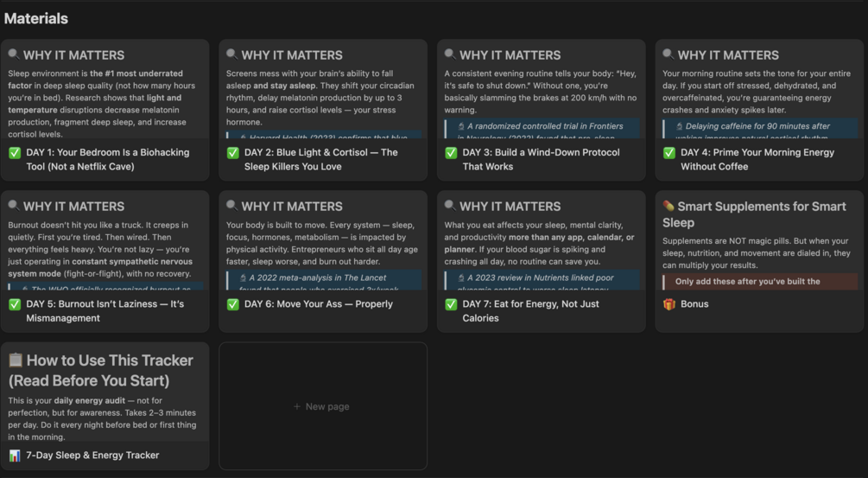Click the checkmark icon next to DAY 3
The width and height of the screenshot is (868, 478).
(451, 153)
